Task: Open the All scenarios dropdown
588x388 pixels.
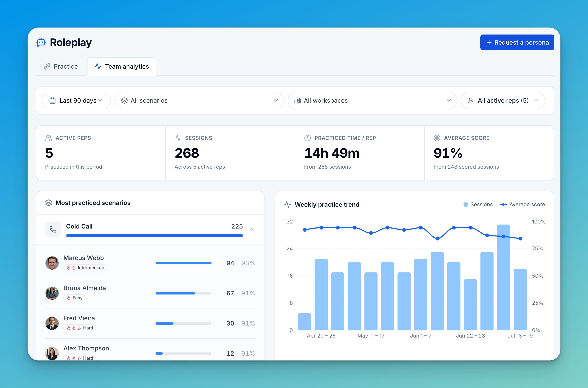Action: pyautogui.click(x=199, y=100)
